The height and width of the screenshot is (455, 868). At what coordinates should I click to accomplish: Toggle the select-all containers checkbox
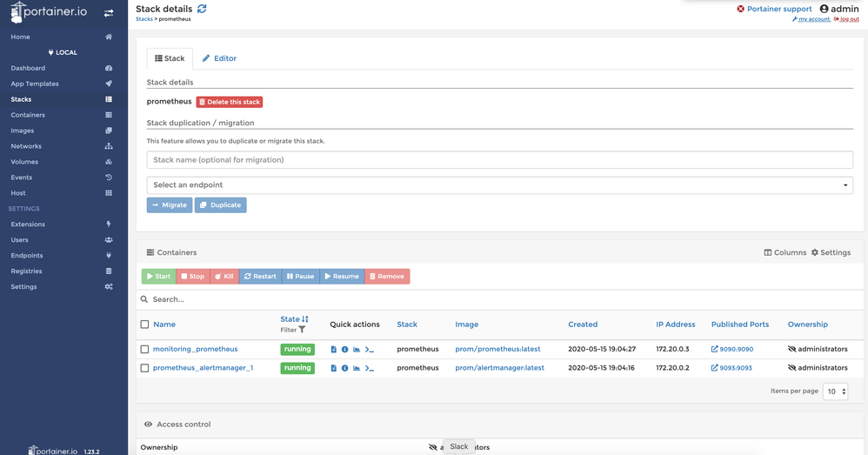point(144,325)
